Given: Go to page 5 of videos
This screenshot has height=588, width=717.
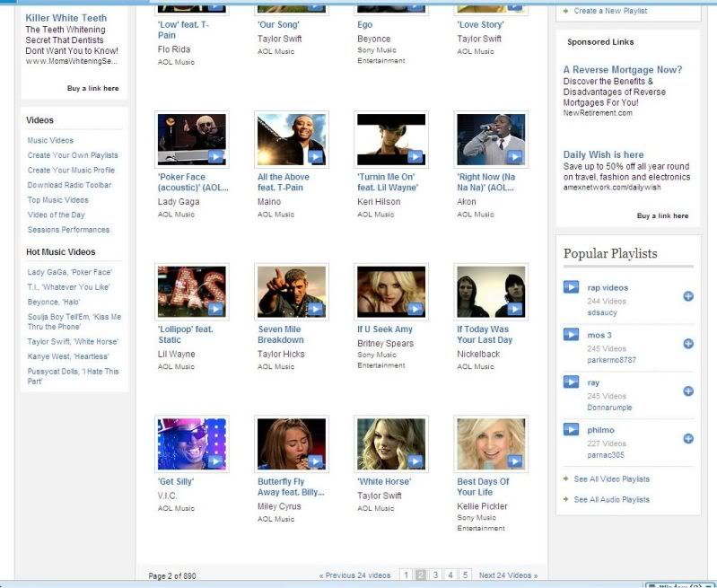Looking at the screenshot, I should 465,575.
